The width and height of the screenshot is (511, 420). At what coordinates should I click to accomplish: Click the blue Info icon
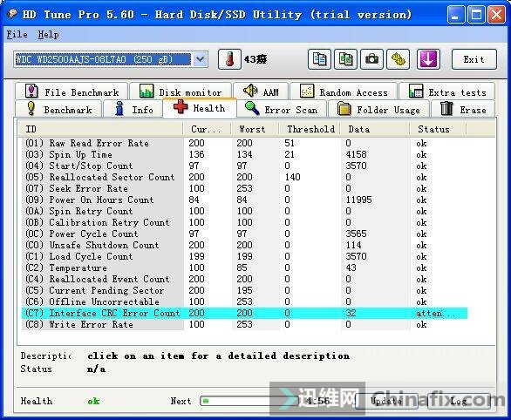coord(119,108)
